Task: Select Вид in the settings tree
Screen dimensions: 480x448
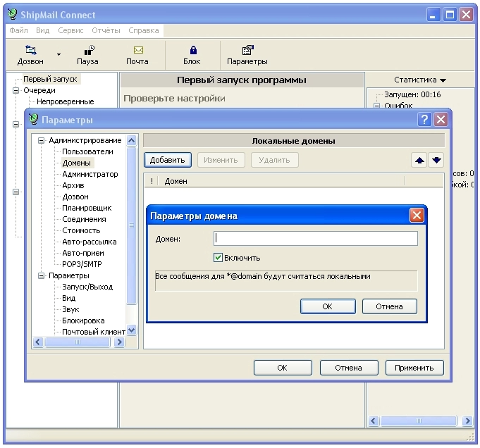Action: coord(68,299)
